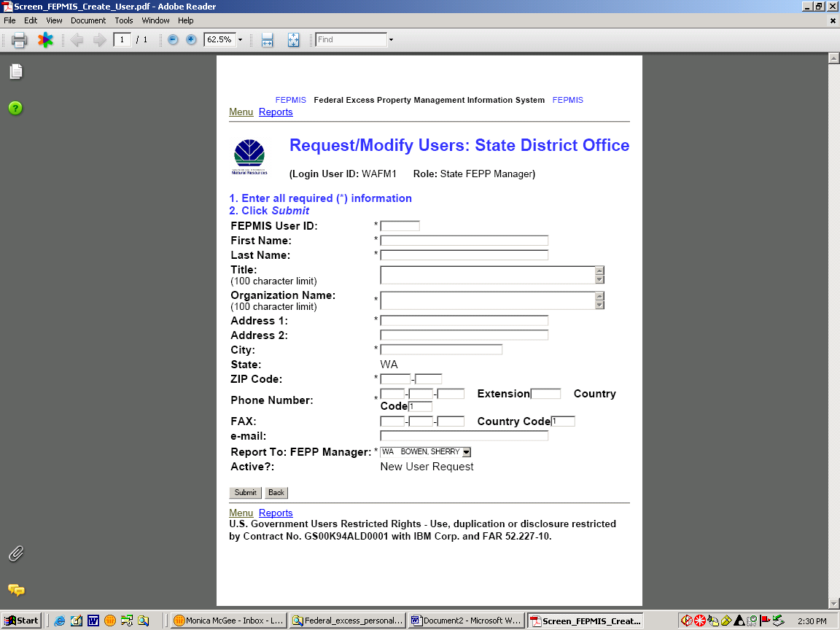
Task: Click the bottom Menu link
Action: pos(241,513)
